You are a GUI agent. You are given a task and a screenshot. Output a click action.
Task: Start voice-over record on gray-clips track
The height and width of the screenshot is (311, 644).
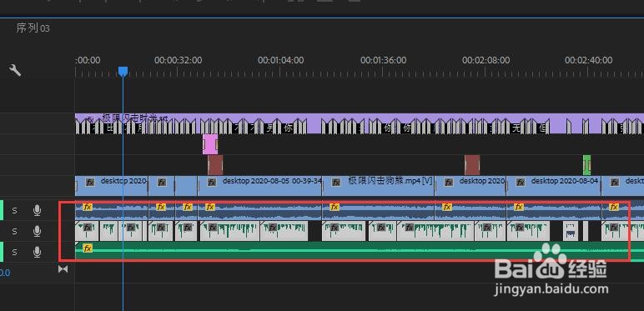pyautogui.click(x=37, y=232)
